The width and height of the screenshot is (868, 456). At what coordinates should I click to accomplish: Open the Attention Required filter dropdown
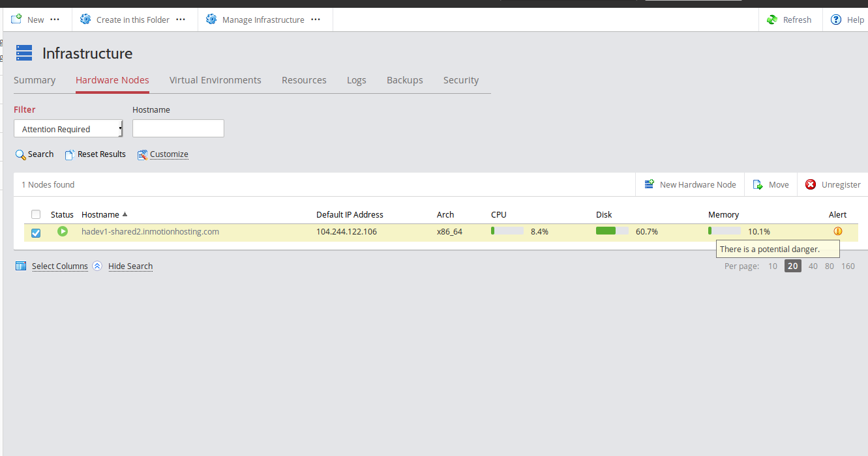coord(68,129)
